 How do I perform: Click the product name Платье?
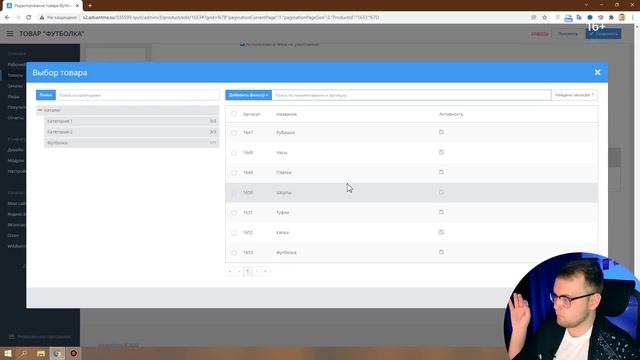click(x=284, y=173)
